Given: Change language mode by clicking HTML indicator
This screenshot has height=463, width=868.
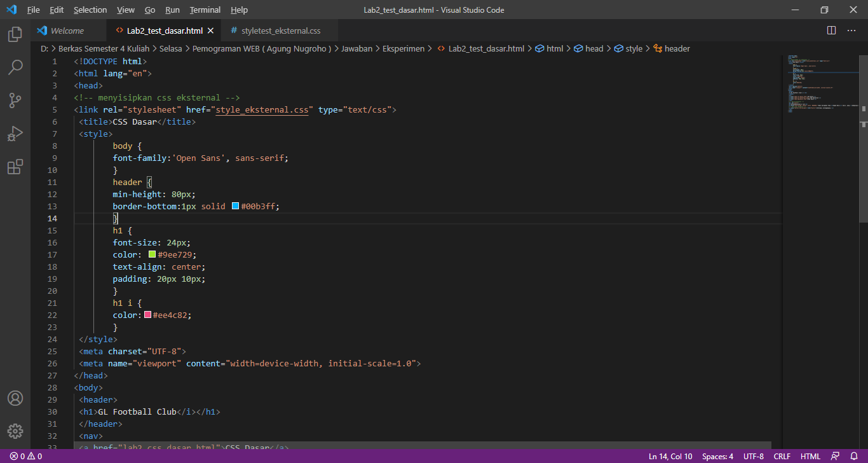Looking at the screenshot, I should [810, 456].
